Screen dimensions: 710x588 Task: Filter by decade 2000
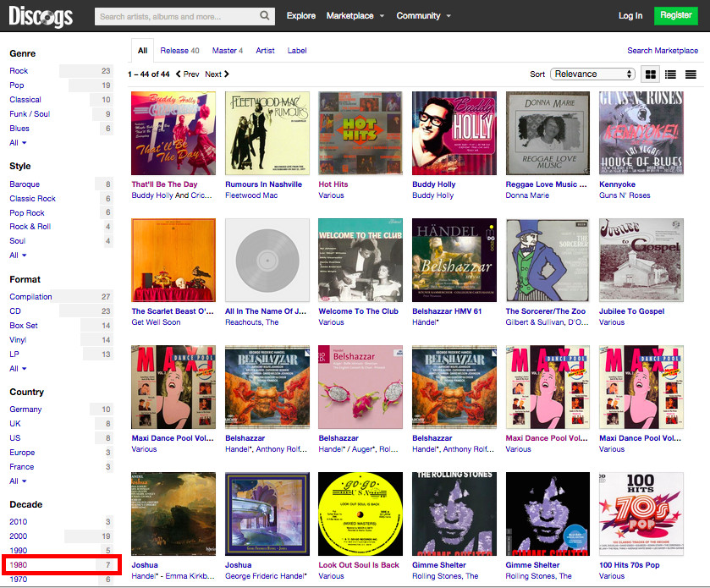pyautogui.click(x=18, y=536)
